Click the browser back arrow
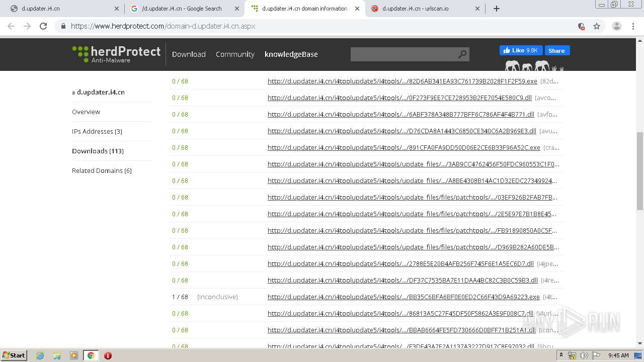The width and height of the screenshot is (644, 362). pyautogui.click(x=11, y=26)
